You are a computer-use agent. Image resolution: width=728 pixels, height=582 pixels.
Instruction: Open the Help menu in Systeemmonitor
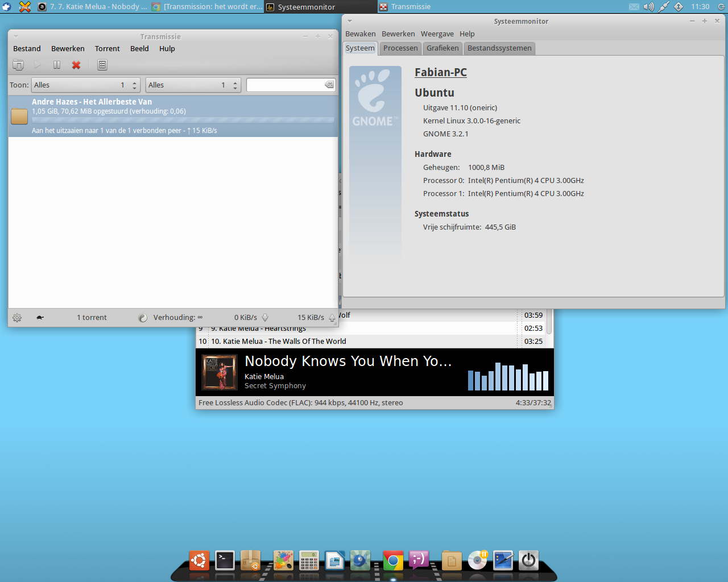tap(467, 34)
